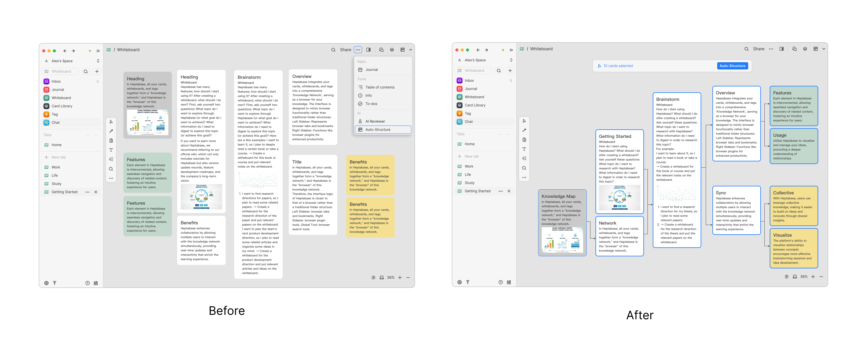The height and width of the screenshot is (346, 868).
Task: Choose Auto-Structure from the open menu
Action: 378,129
